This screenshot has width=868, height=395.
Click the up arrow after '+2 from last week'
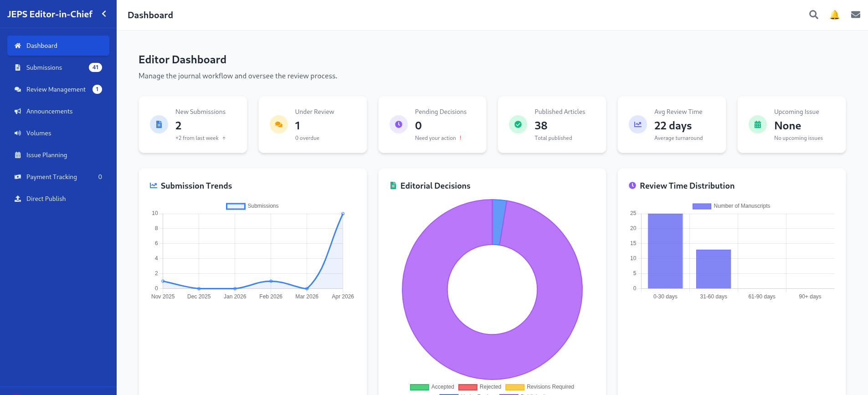224,138
